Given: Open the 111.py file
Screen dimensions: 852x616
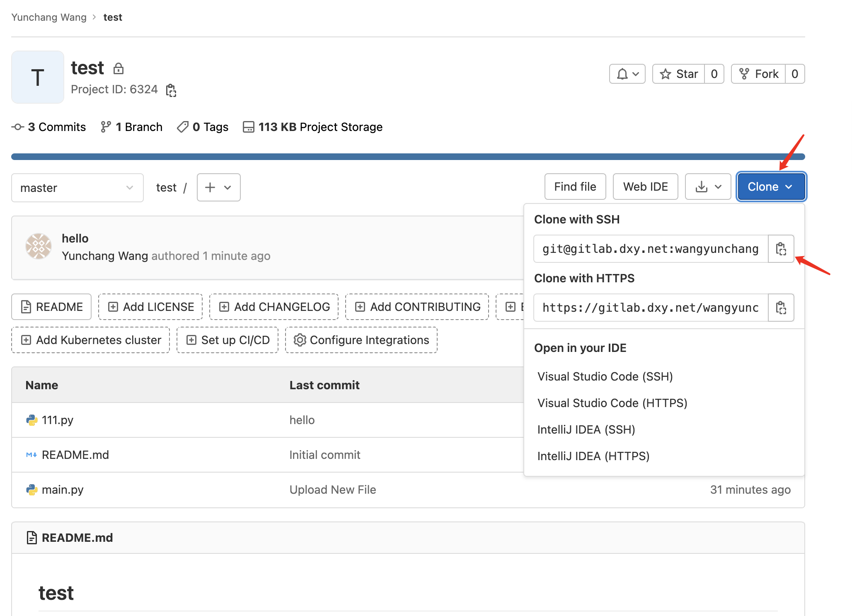Looking at the screenshot, I should coord(58,420).
